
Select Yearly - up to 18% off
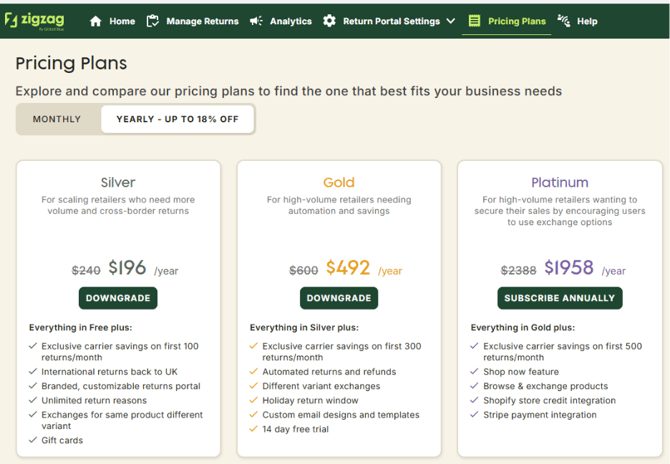(177, 119)
